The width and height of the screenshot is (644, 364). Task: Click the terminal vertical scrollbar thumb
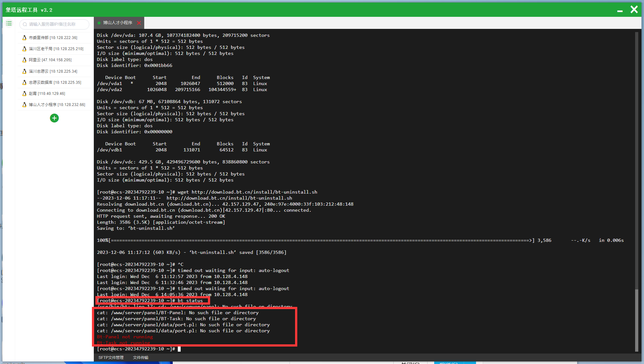coord(636,320)
